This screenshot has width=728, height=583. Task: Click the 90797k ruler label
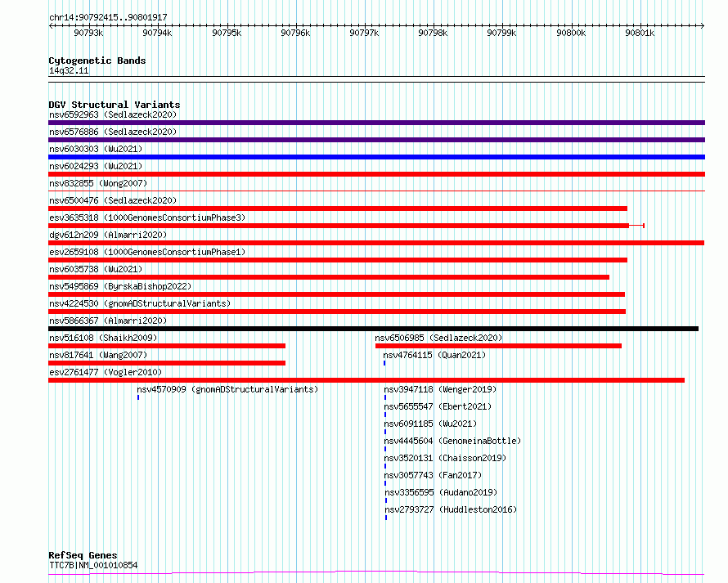click(365, 33)
